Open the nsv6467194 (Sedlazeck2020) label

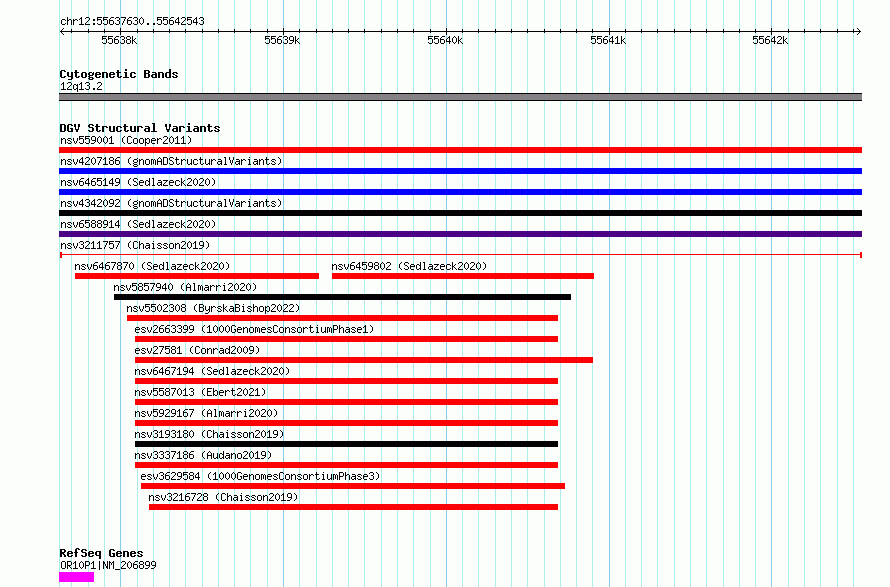[x=212, y=371]
